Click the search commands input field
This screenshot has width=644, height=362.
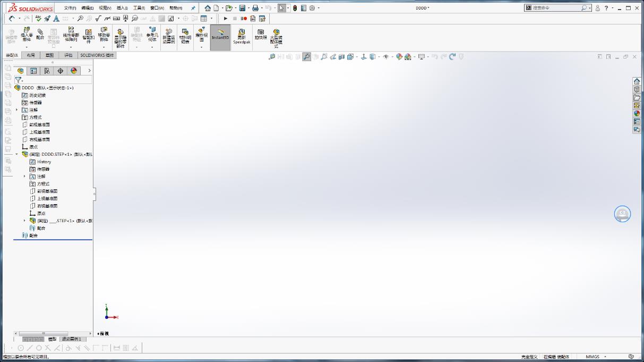click(x=556, y=8)
